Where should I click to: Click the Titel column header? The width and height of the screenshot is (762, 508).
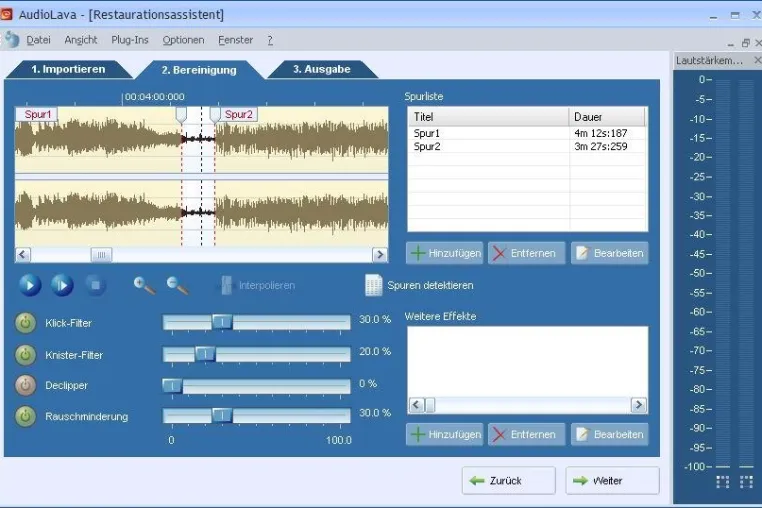488,117
